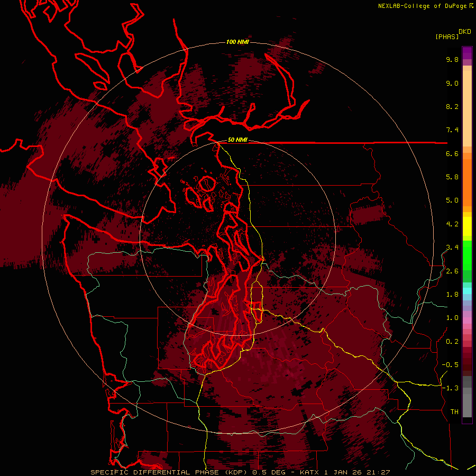The width and height of the screenshot is (476, 476).
Task: Click the 1.0 value on the scale
Action: 452,318
